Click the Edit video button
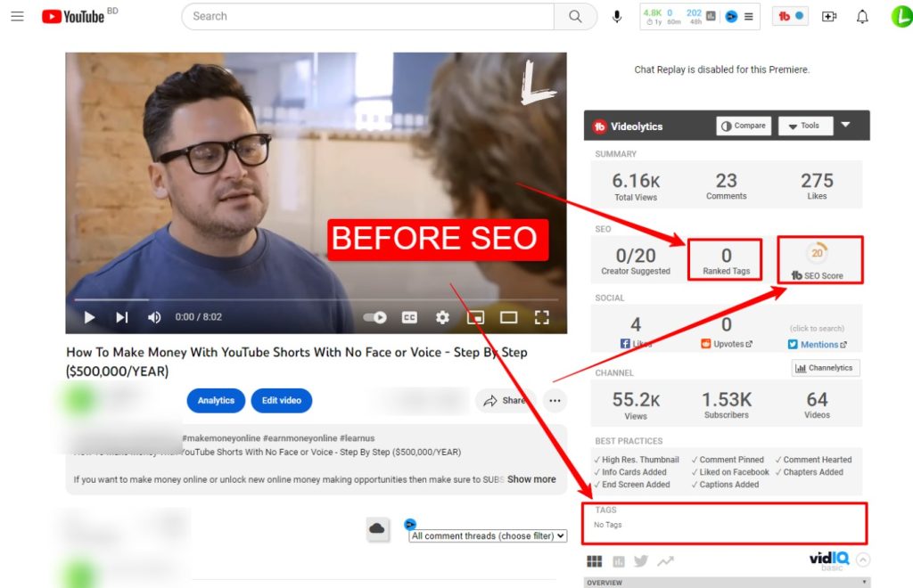 click(x=281, y=400)
